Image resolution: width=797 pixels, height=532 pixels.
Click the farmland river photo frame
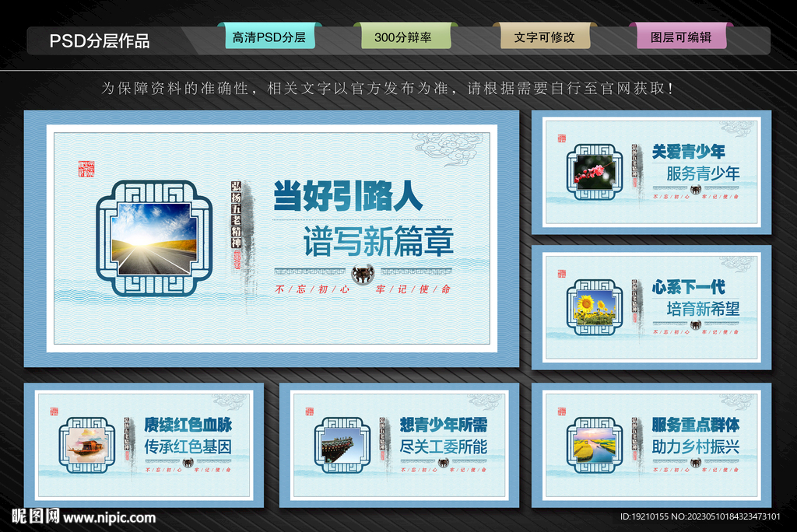(x=594, y=445)
